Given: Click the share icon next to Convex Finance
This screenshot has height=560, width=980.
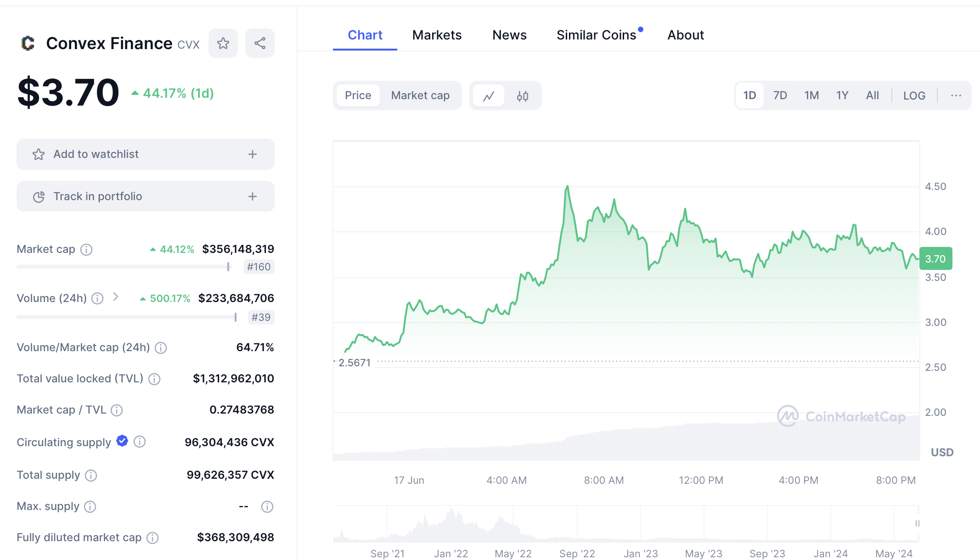Looking at the screenshot, I should pos(260,43).
